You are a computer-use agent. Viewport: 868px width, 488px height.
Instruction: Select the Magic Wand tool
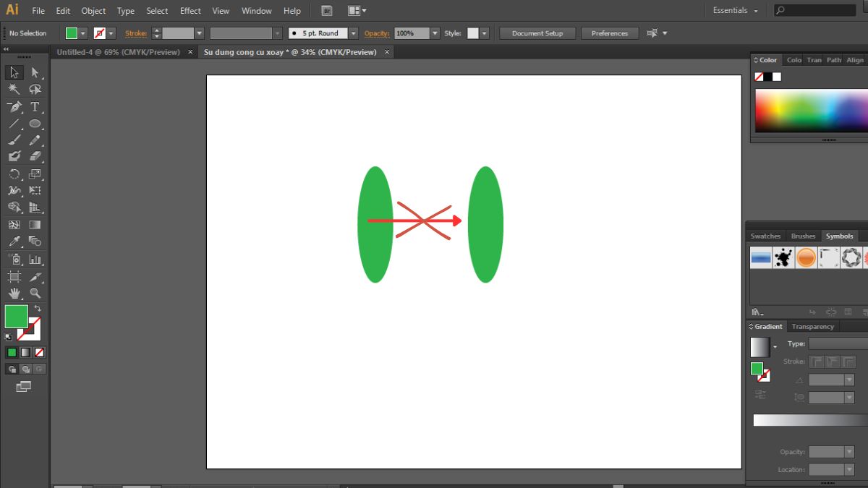coord(14,89)
